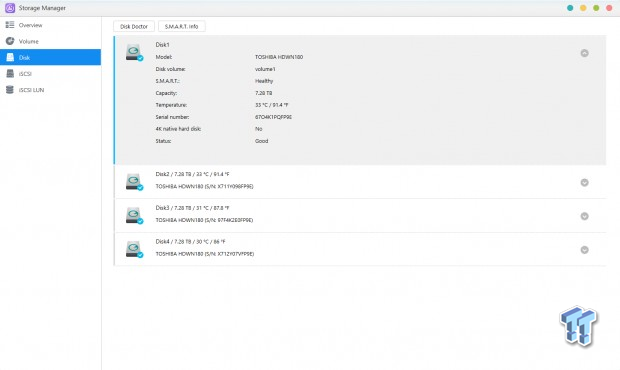Launch the Disk Doctor tool
Viewport: 620px width, 370px height.
pos(134,26)
